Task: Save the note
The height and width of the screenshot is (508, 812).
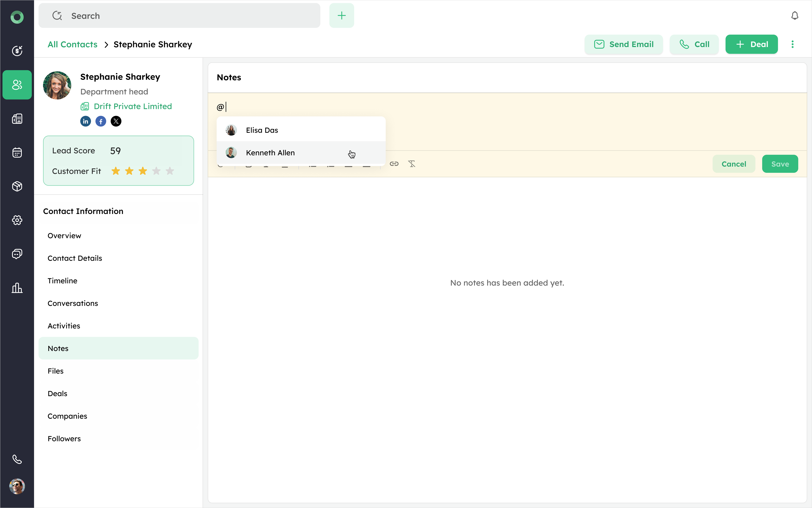Action: [780, 164]
